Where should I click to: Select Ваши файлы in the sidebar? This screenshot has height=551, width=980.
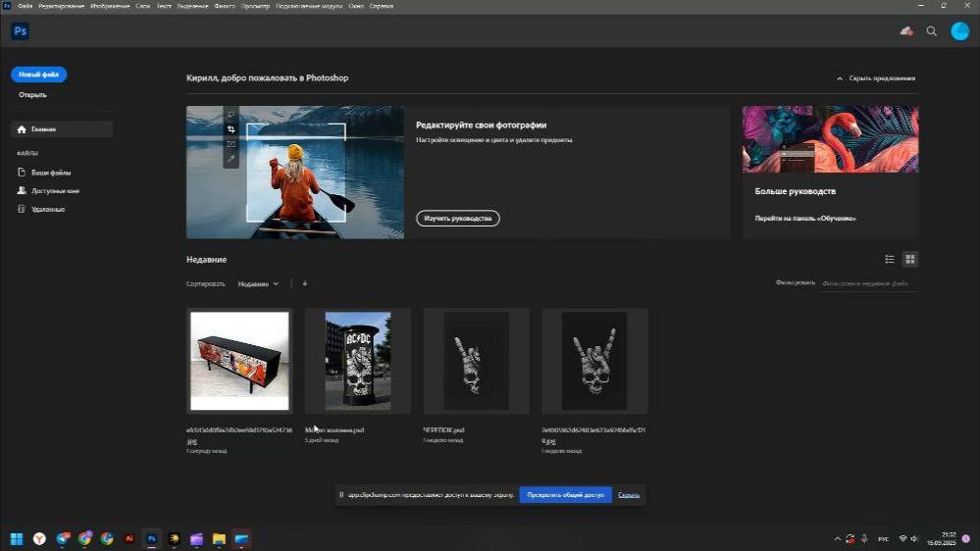[50, 173]
